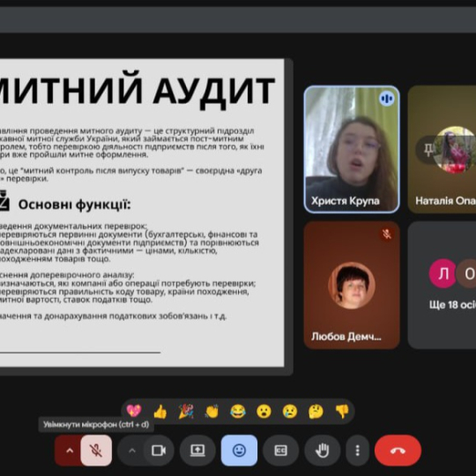Click muted mic icon on Любов tile
This screenshot has height=476, width=476.
[387, 234]
